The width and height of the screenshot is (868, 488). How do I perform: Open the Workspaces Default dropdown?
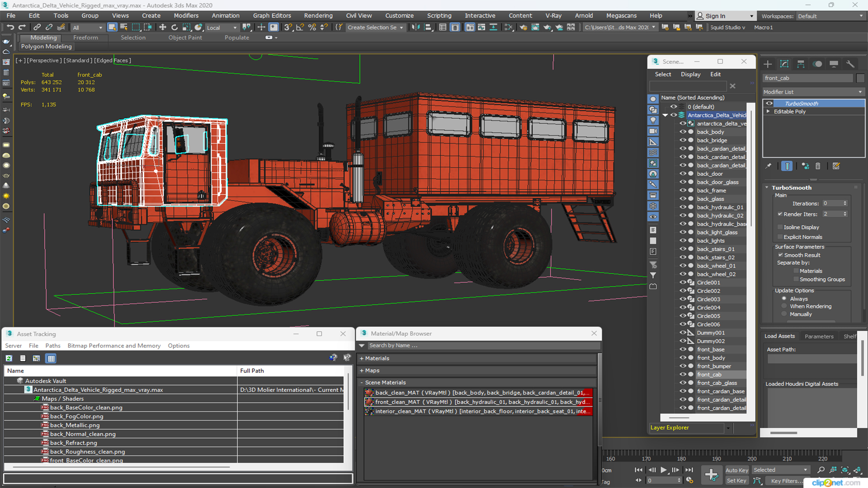[830, 16]
